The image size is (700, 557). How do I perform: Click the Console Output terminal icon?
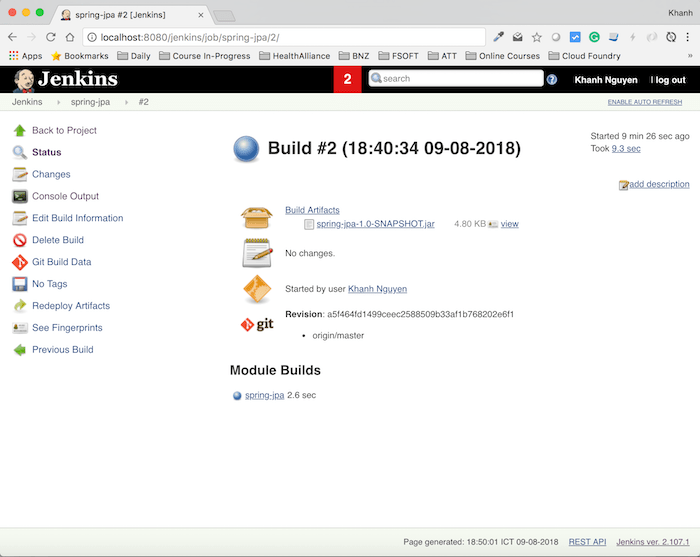pos(20,196)
